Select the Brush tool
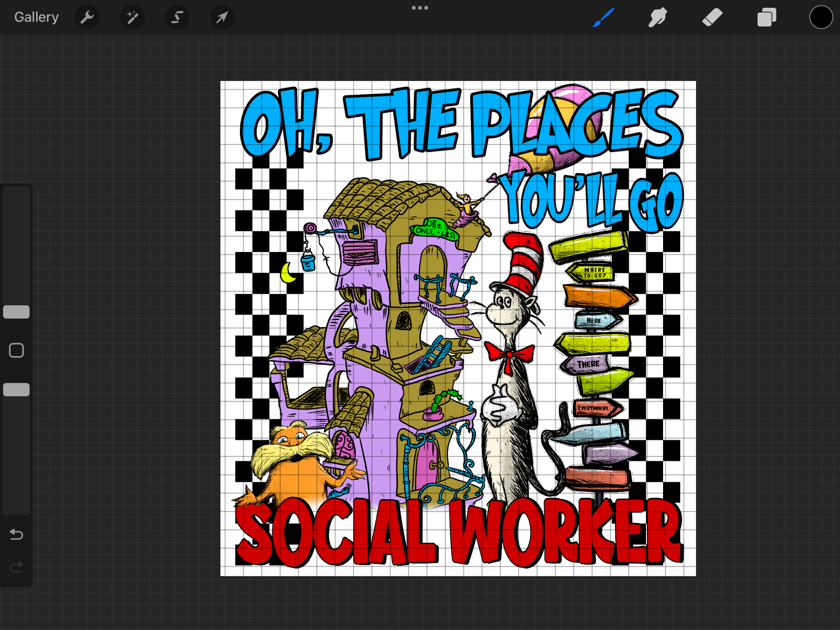Screen dimensions: 840x630 point(603,17)
